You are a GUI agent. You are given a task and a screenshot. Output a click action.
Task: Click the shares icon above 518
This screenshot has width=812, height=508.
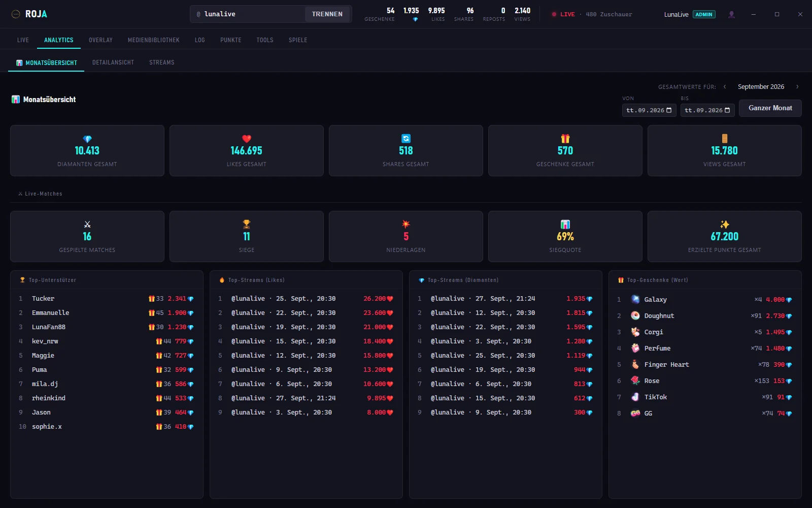[406, 139]
